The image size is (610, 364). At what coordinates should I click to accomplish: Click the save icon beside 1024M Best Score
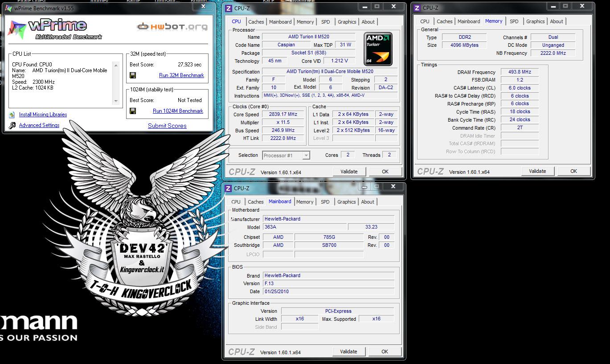click(x=133, y=111)
